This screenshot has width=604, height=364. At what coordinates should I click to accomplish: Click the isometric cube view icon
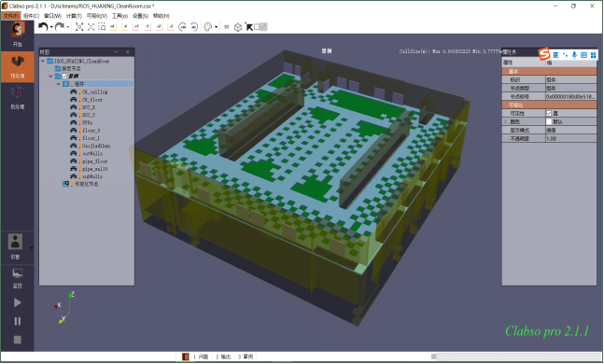[238, 27]
